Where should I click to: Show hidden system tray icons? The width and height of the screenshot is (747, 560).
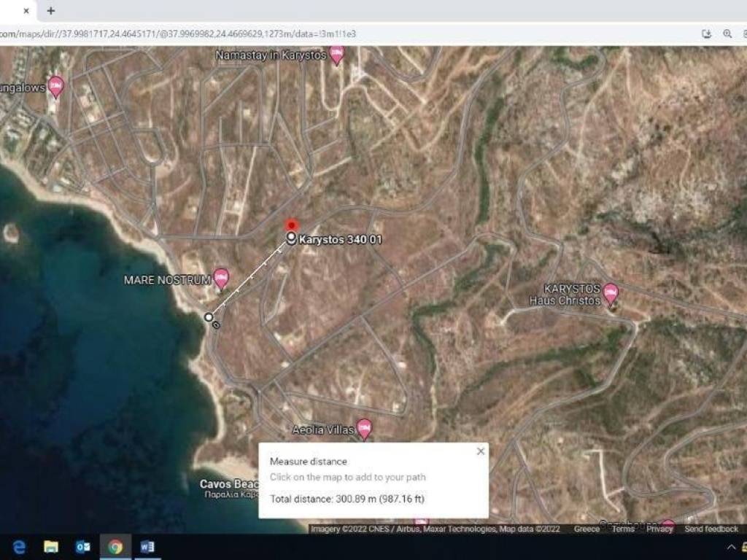[x=732, y=547]
